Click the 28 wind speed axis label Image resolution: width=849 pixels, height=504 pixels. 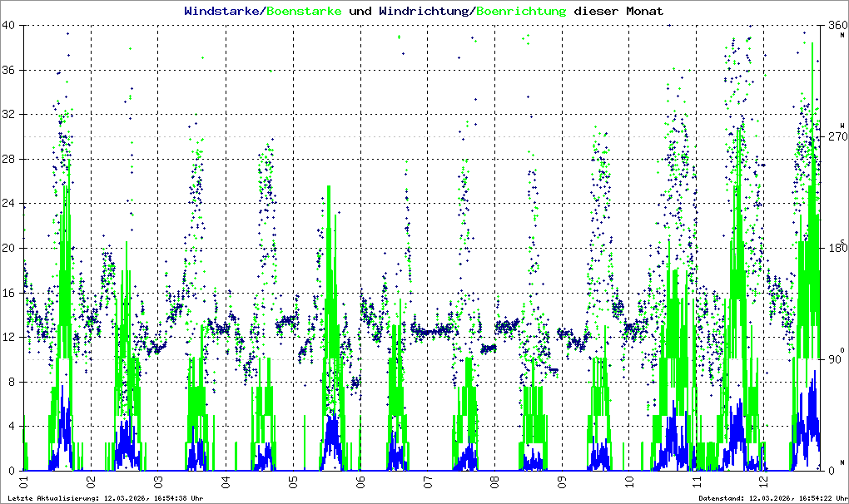tap(8, 159)
